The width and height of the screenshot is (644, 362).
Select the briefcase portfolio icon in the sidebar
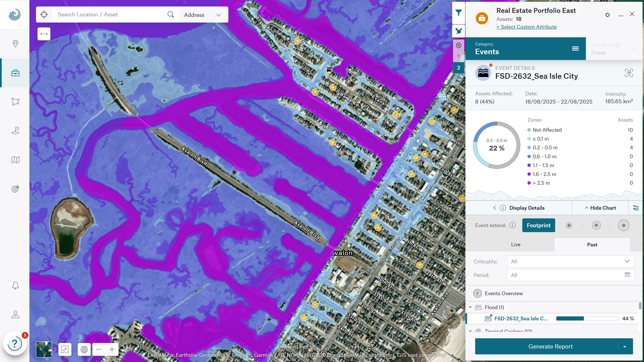click(15, 73)
